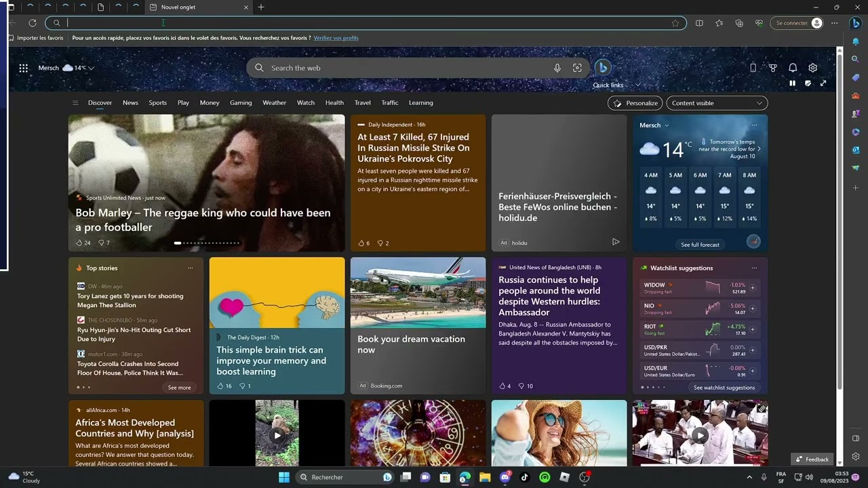Screen dimensions: 868x488
Task: Switch to the News tab
Action: pos(130,103)
